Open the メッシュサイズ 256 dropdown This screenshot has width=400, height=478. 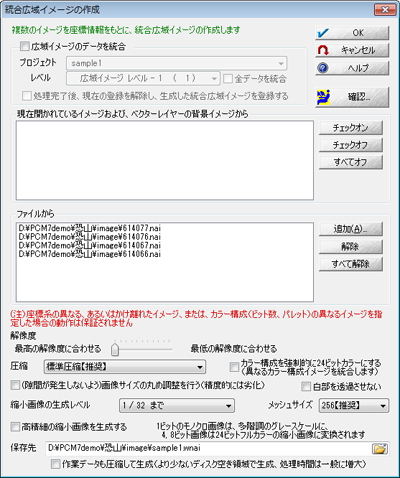click(354, 406)
